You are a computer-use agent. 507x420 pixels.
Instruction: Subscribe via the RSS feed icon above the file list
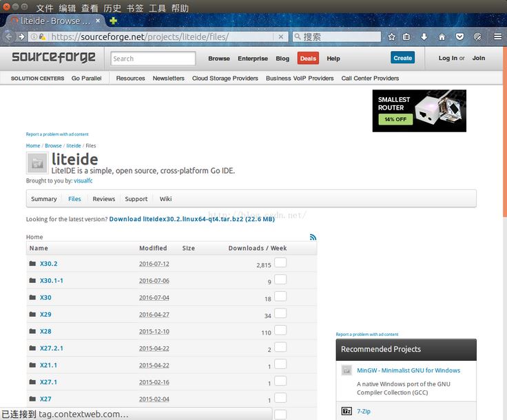coord(313,237)
